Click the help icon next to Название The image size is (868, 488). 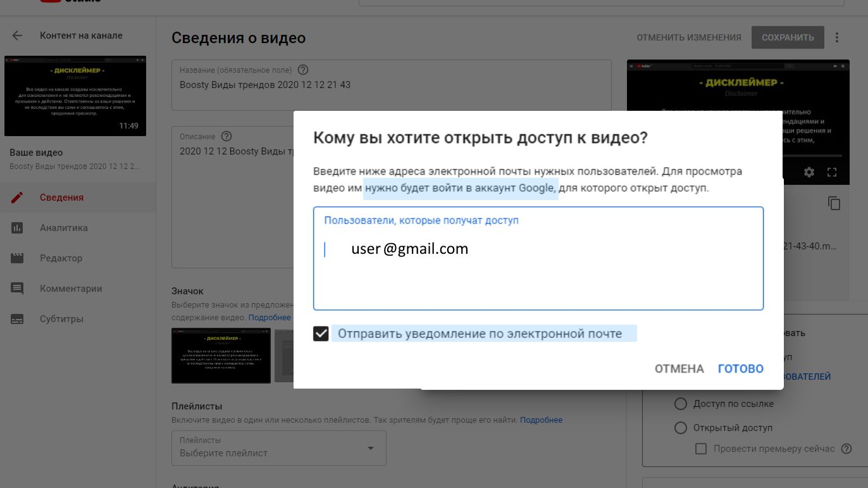[303, 70]
